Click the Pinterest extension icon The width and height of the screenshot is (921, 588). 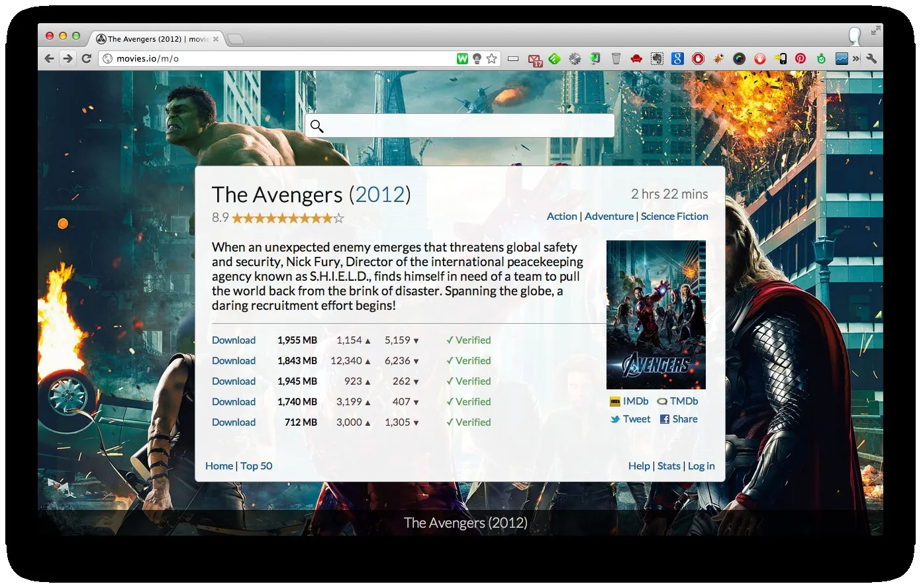pos(800,58)
